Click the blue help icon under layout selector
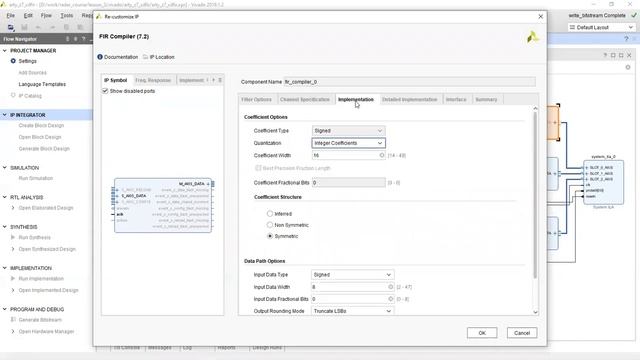Screen dimensions: 640x360 (626, 39)
